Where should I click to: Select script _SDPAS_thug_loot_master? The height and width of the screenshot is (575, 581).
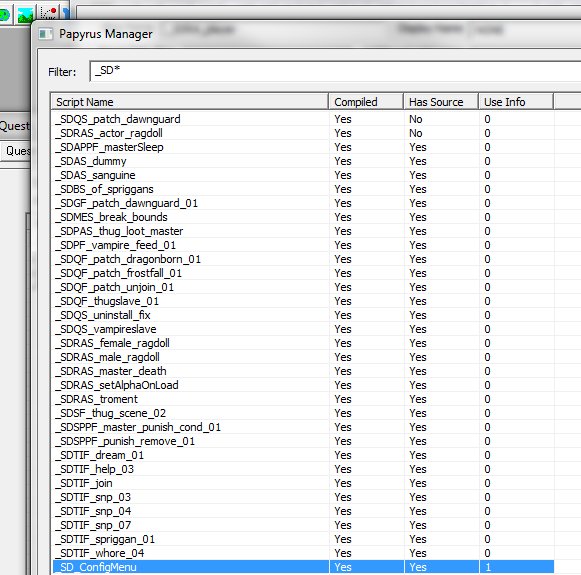119,232
